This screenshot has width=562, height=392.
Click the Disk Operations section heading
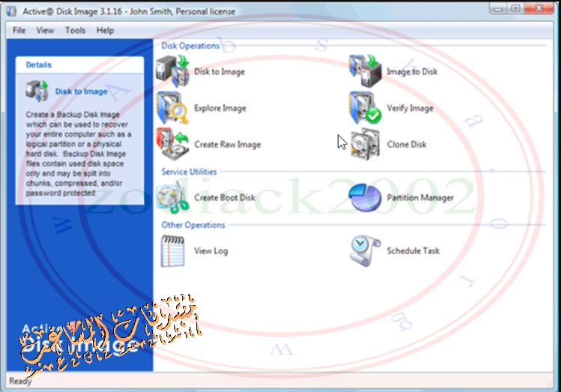[190, 46]
